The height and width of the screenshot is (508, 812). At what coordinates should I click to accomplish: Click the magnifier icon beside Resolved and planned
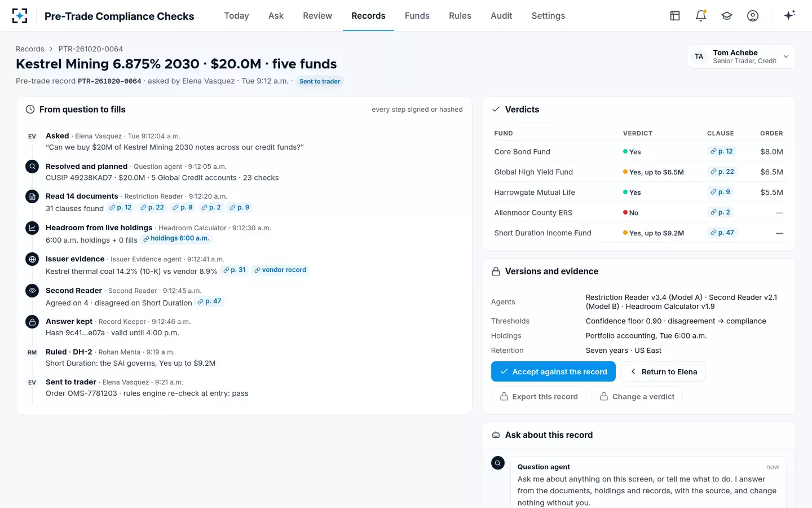click(32, 167)
